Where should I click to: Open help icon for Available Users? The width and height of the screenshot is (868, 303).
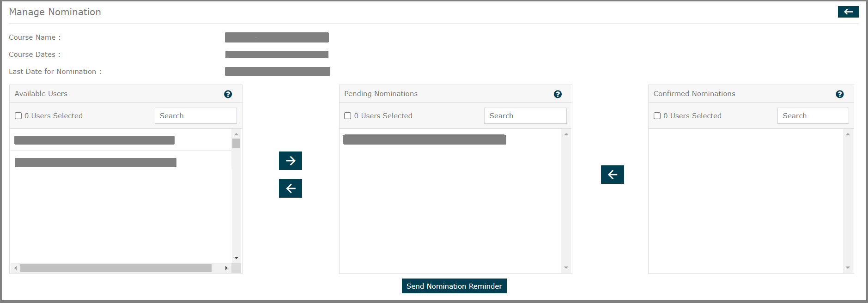[228, 94]
